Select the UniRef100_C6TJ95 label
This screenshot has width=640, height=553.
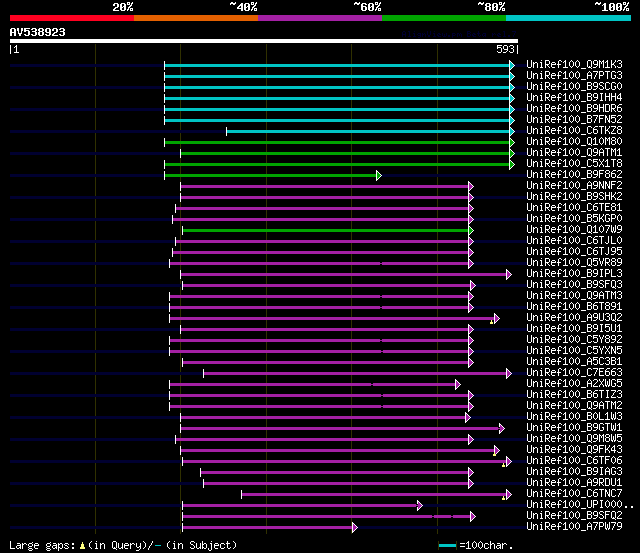click(574, 252)
